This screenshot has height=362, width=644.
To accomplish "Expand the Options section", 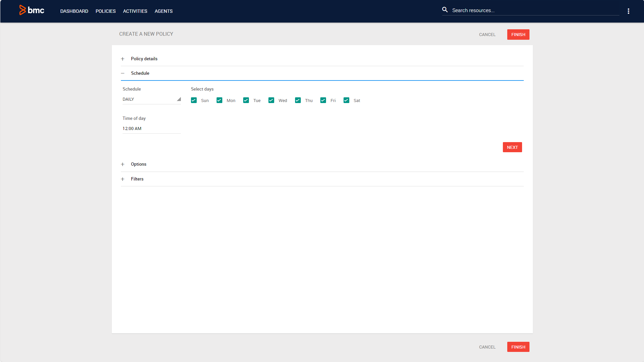I will (123, 164).
